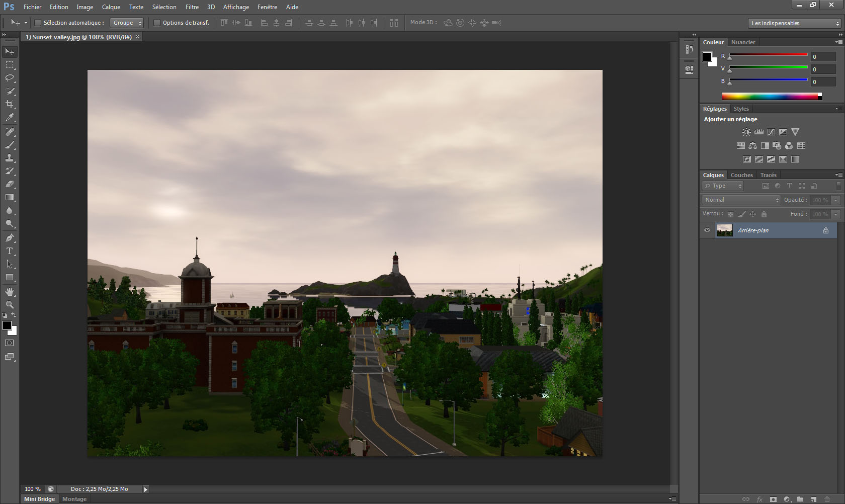Enable the Options de transf. checkbox
This screenshot has height=504, width=845.
click(156, 23)
